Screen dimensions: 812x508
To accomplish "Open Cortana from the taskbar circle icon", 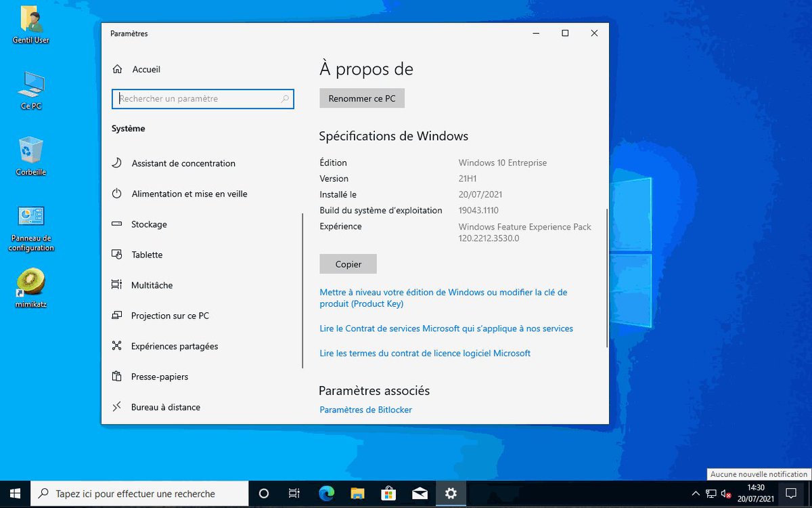I will tap(264, 494).
